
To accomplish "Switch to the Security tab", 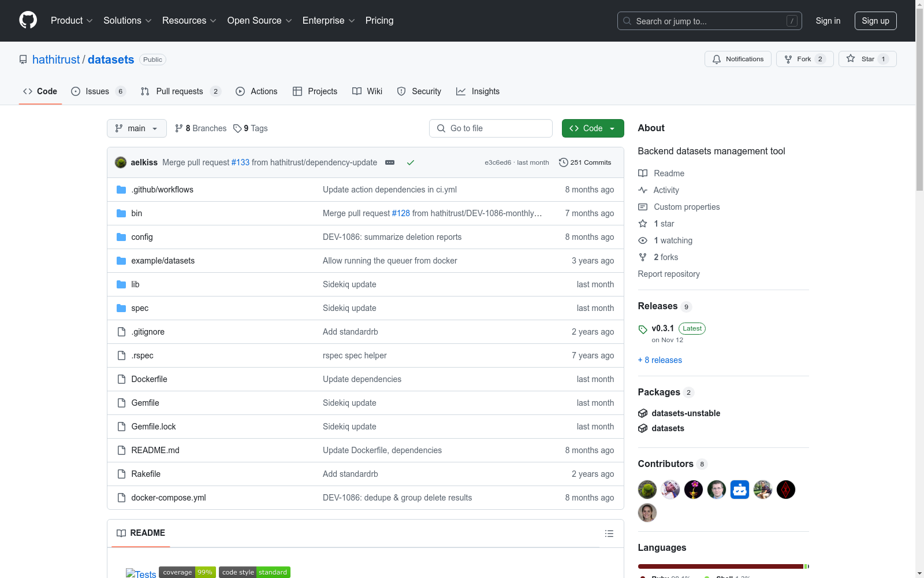I will 419,91.
